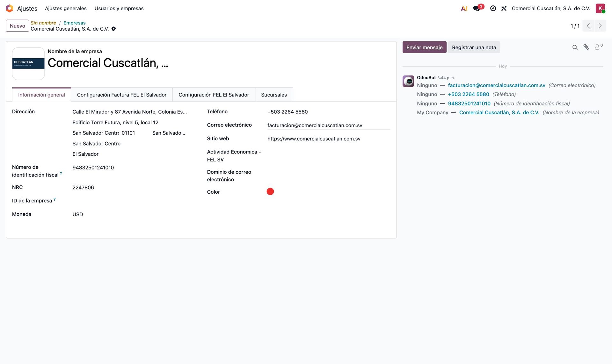Go to the next record arrow
This screenshot has width=612, height=364.
[600, 26]
